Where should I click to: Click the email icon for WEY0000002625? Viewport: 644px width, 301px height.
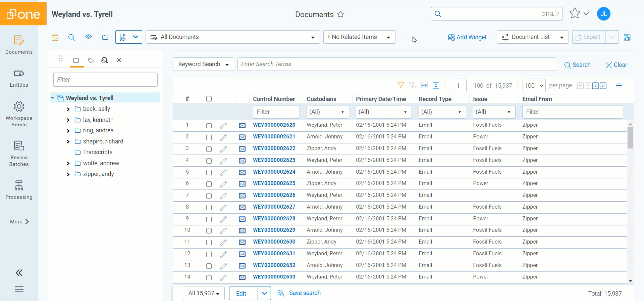pyautogui.click(x=242, y=184)
